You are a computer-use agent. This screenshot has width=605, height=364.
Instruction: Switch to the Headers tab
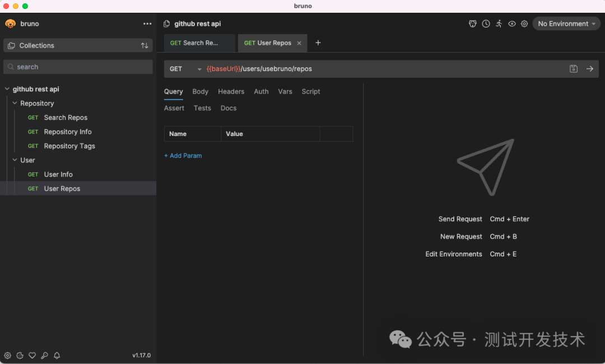pos(231,91)
